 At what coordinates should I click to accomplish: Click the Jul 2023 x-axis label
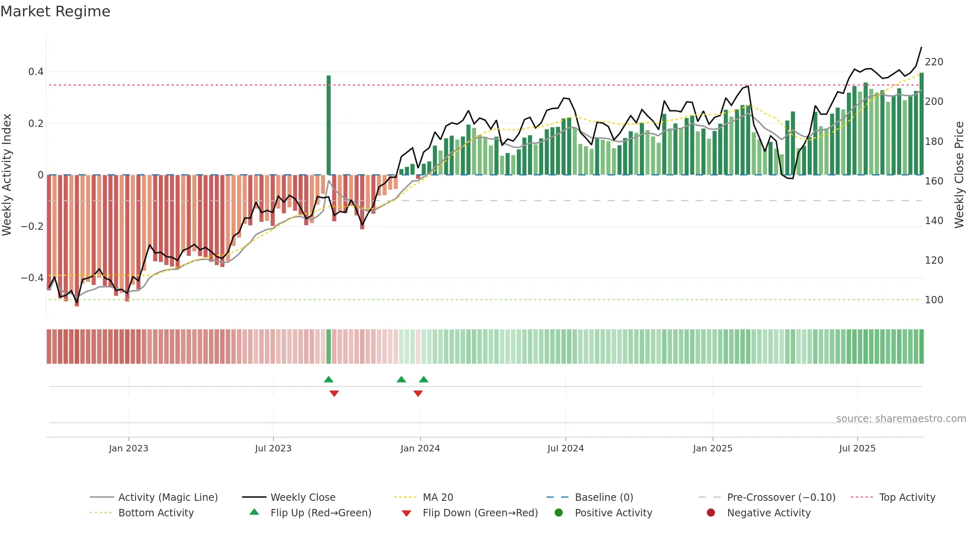coord(273,449)
